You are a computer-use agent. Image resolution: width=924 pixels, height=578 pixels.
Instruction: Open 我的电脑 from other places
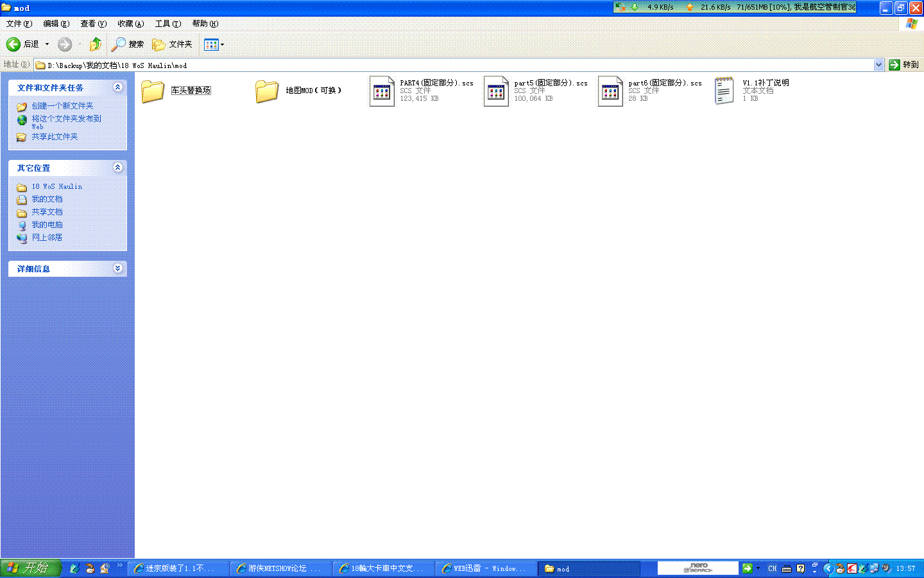[x=47, y=225]
